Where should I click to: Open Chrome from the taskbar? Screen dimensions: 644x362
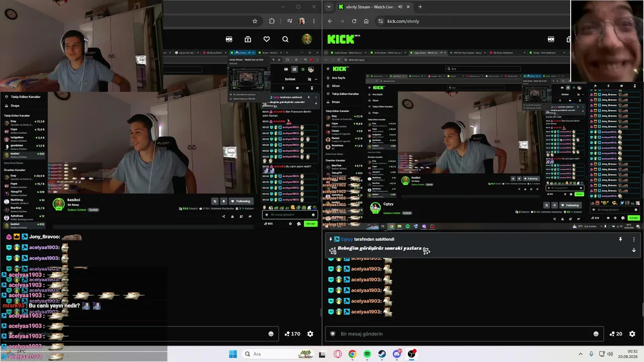point(352,354)
